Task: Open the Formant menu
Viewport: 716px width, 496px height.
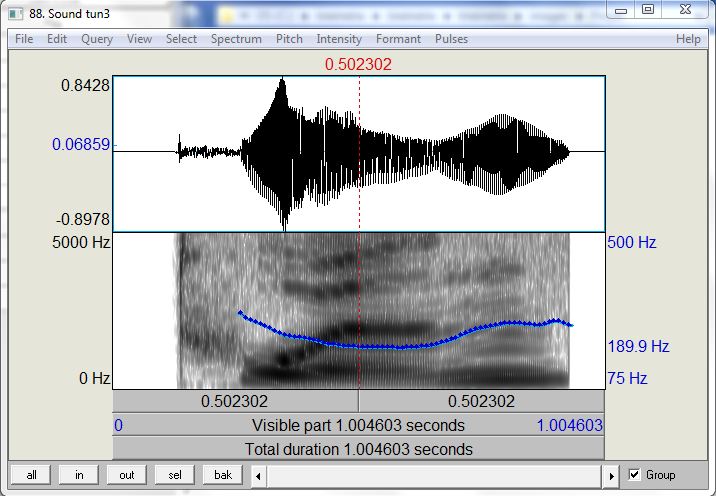Action: 398,39
